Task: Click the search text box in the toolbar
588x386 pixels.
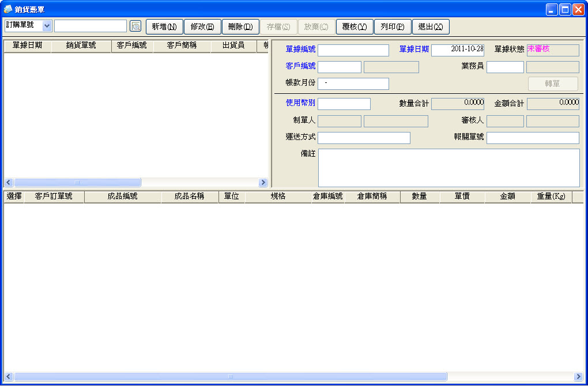Action: [x=91, y=26]
